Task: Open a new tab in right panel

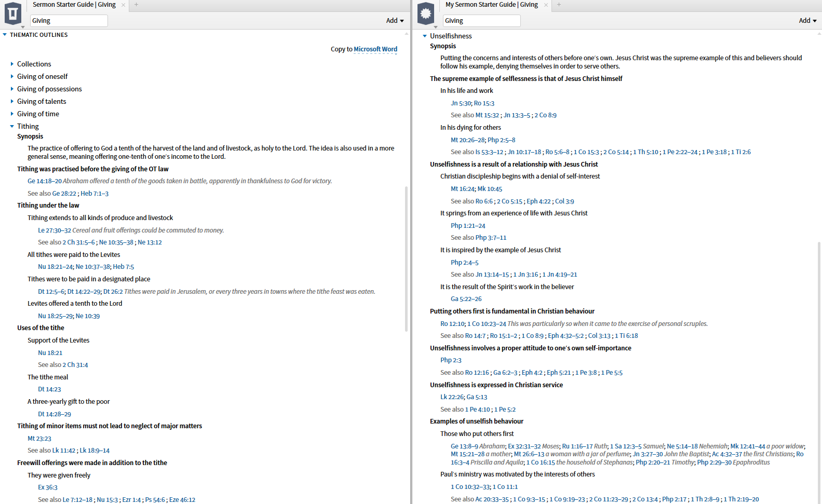Action: tap(559, 5)
